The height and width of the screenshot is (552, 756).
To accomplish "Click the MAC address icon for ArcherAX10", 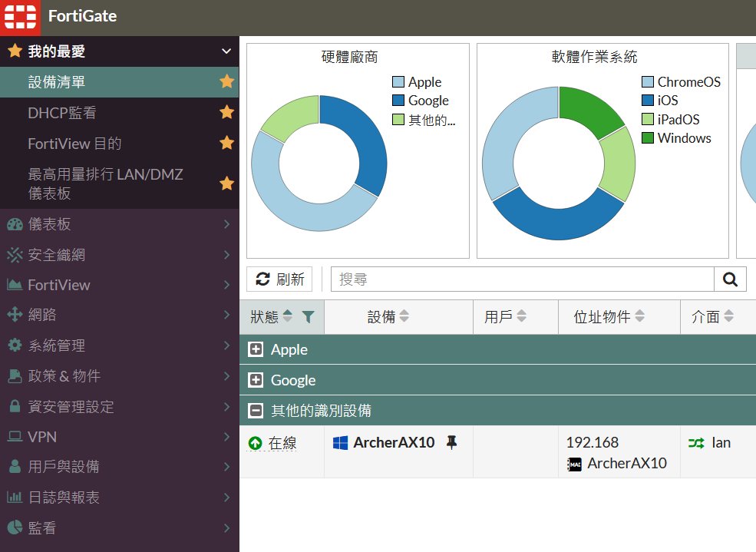I will pyautogui.click(x=574, y=464).
